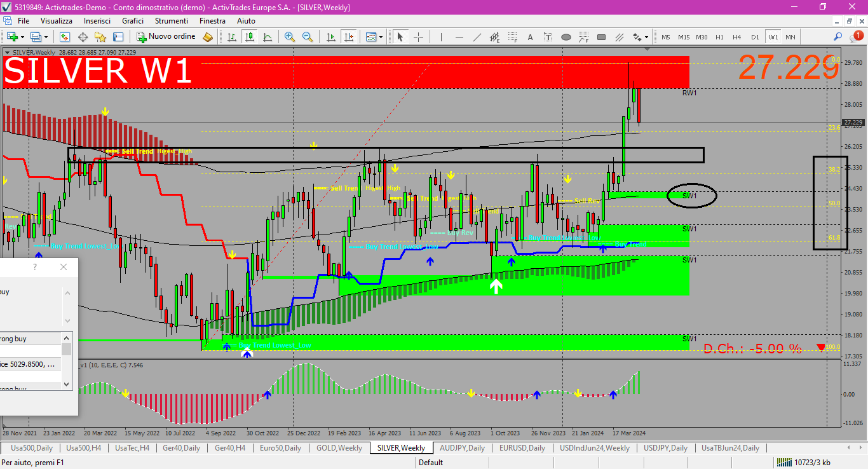Toggle chart shift
This screenshot has height=469, width=868.
348,37
